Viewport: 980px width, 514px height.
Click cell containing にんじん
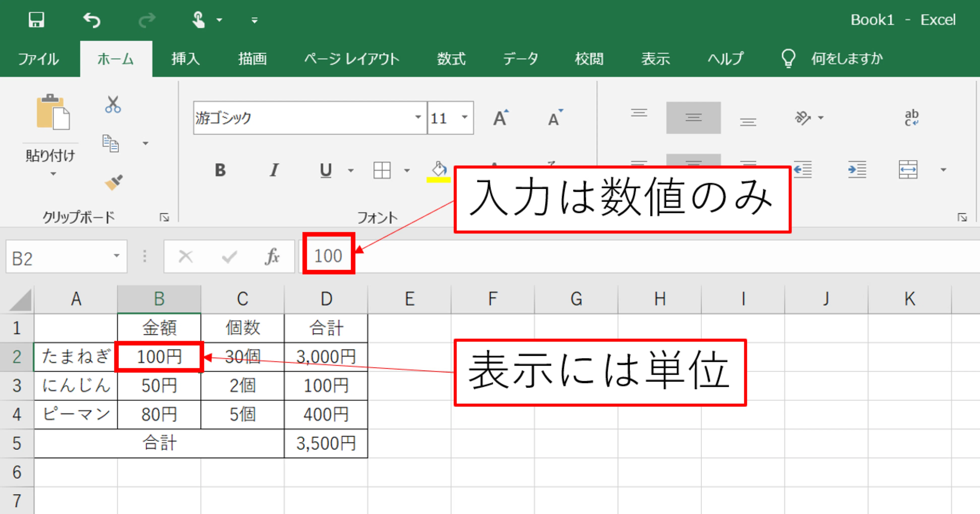76,386
